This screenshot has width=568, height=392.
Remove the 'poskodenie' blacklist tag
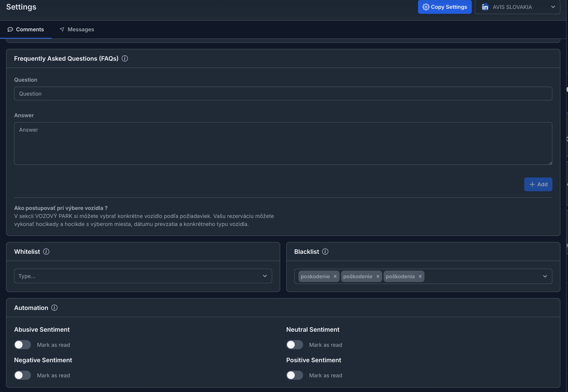[335, 276]
